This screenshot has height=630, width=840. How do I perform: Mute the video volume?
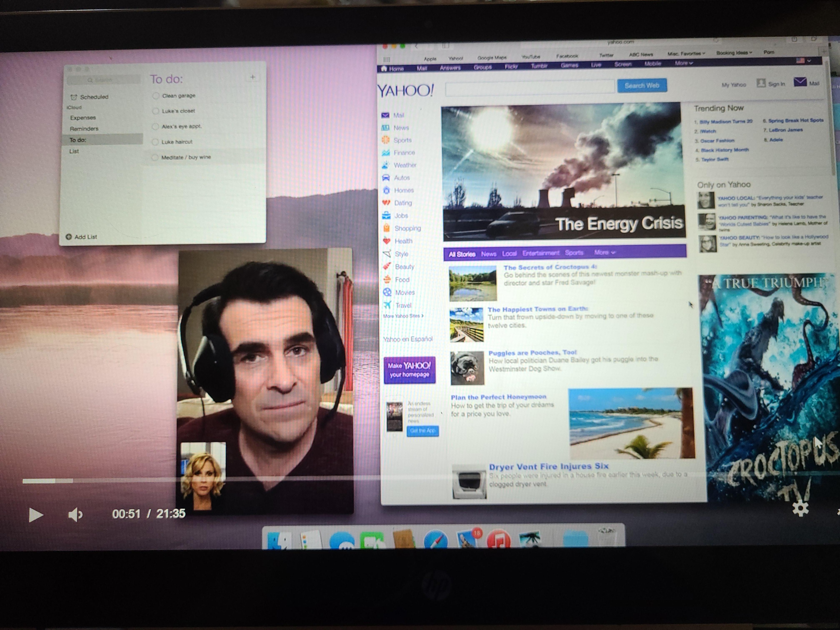pyautogui.click(x=75, y=515)
